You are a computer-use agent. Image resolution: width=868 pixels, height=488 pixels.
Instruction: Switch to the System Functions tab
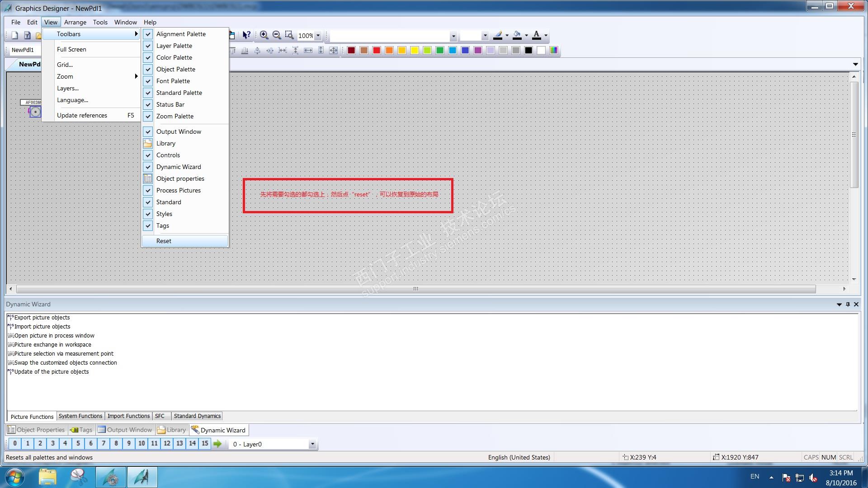[x=80, y=416]
